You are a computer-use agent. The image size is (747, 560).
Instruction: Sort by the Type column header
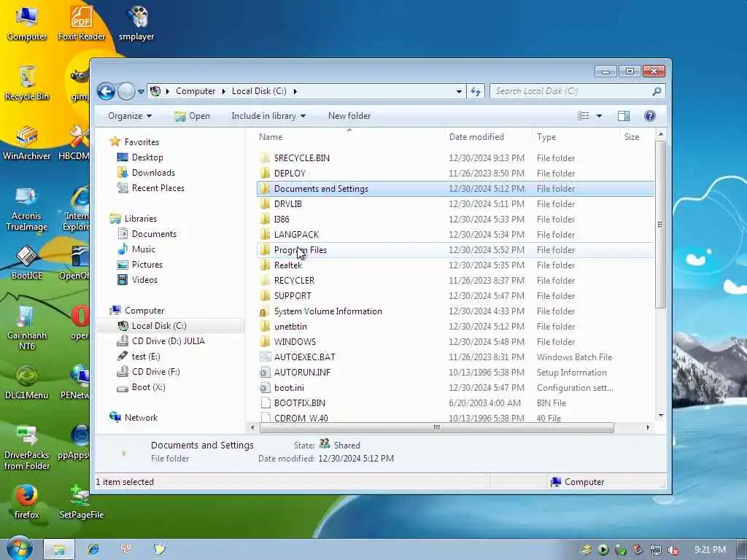coord(576,136)
